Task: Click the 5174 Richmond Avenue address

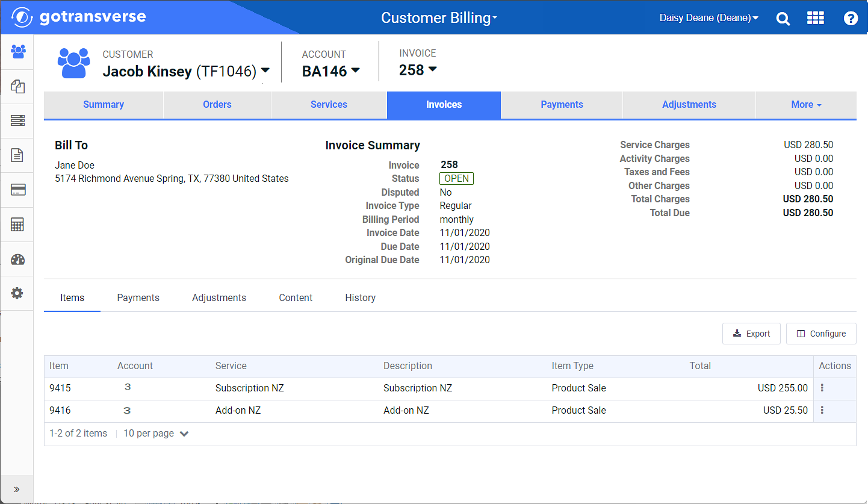Action: pyautogui.click(x=172, y=179)
